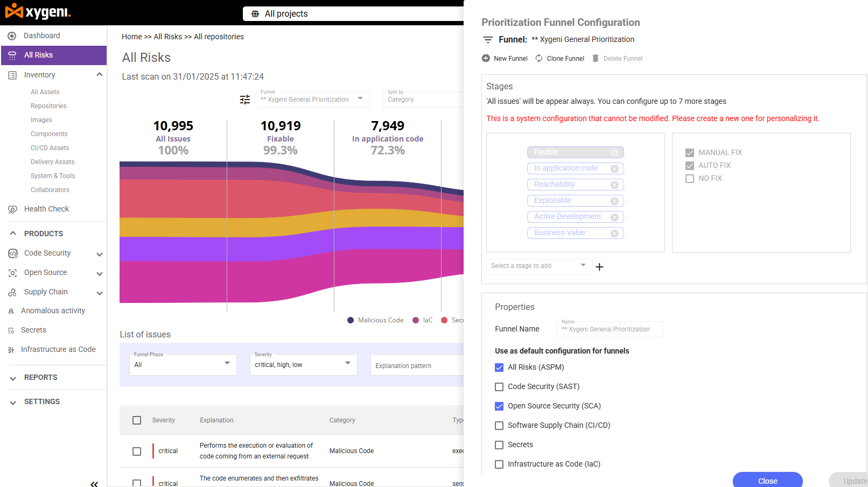Click the Health Check sidebar icon
The image size is (868, 487).
pyautogui.click(x=12, y=209)
